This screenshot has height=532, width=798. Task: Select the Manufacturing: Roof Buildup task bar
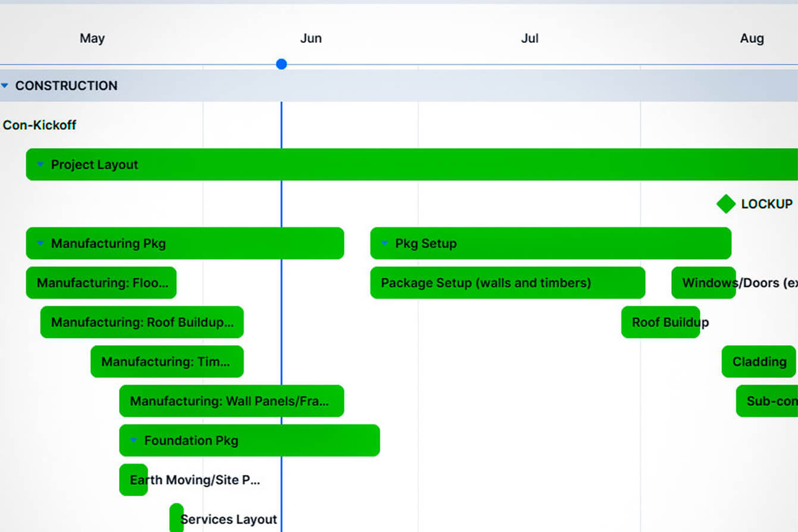[x=142, y=322]
